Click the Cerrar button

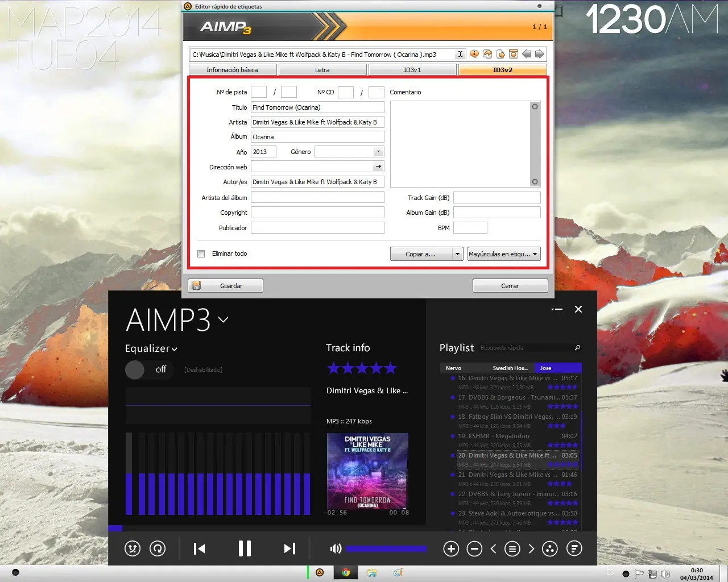(510, 285)
